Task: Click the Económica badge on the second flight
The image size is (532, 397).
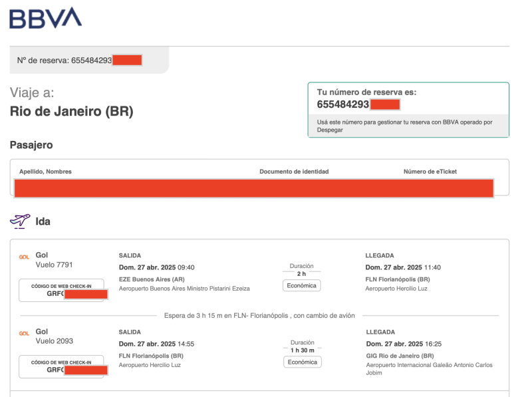Action: tap(302, 362)
